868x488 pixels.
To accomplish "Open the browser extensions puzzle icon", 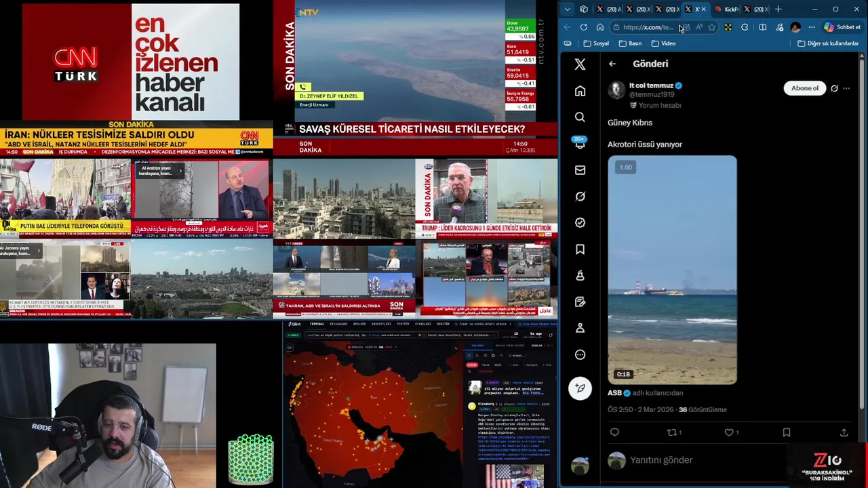I will click(x=745, y=27).
